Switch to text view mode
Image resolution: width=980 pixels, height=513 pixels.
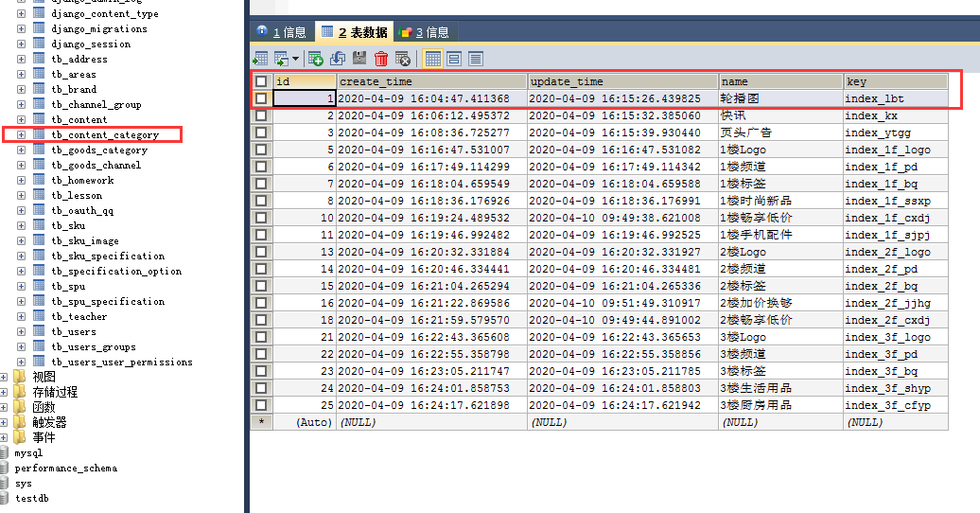(476, 59)
